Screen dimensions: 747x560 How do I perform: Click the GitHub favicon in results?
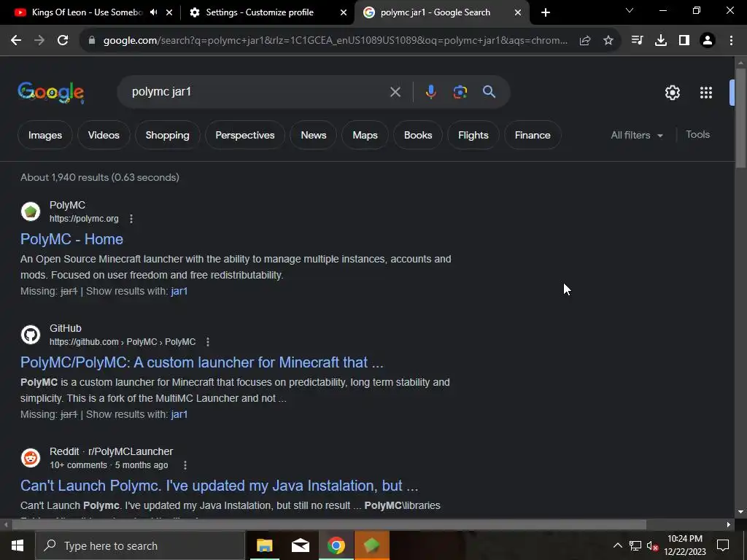[31, 335]
